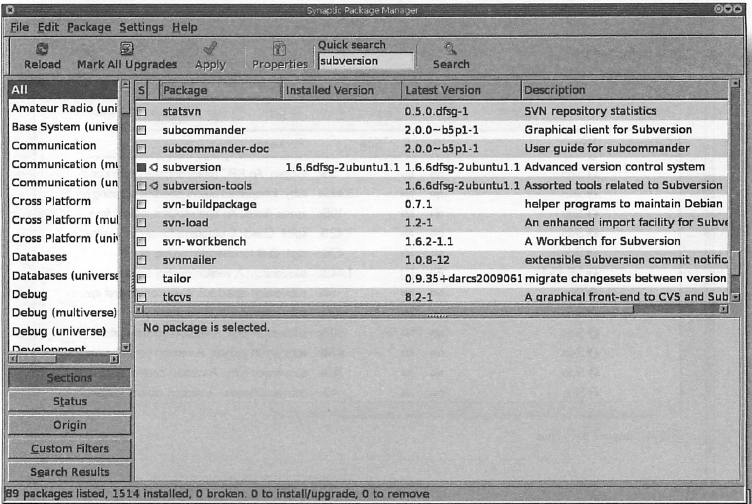This screenshot has height=504, width=752.
Task: Click the Custom Filters button
Action: 69,449
